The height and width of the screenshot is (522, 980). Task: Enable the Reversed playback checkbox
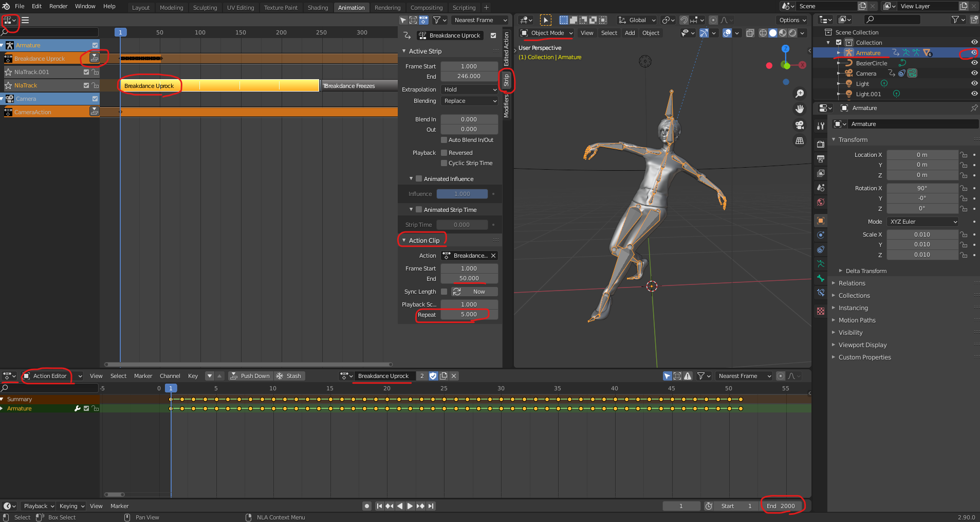(444, 153)
